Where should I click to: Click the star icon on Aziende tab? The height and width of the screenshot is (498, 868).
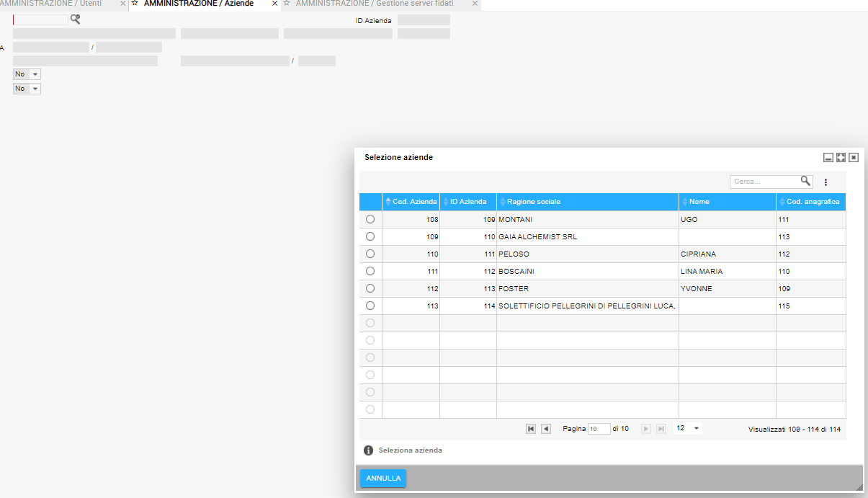[135, 4]
